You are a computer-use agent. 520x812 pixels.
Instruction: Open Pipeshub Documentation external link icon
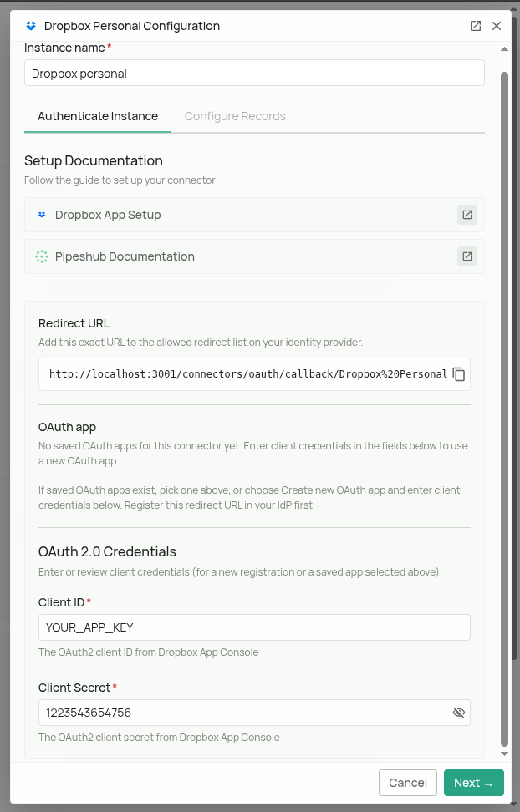[467, 256]
